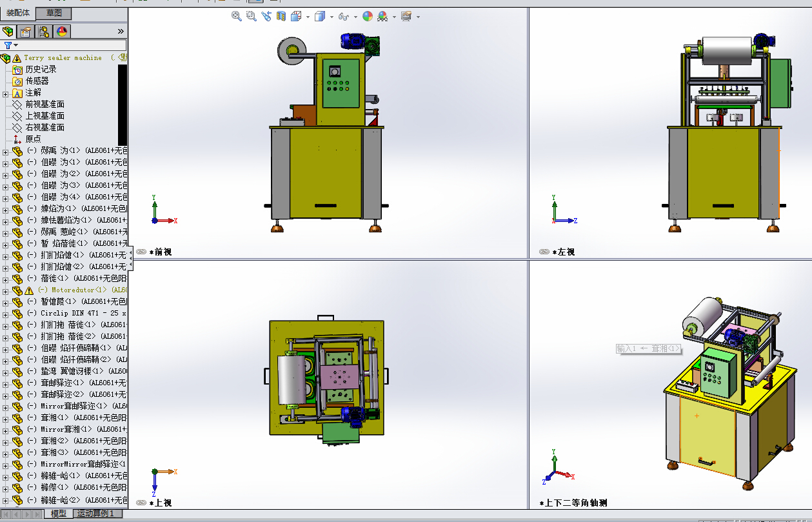Click the link icon beside *上视 label

coord(141,503)
